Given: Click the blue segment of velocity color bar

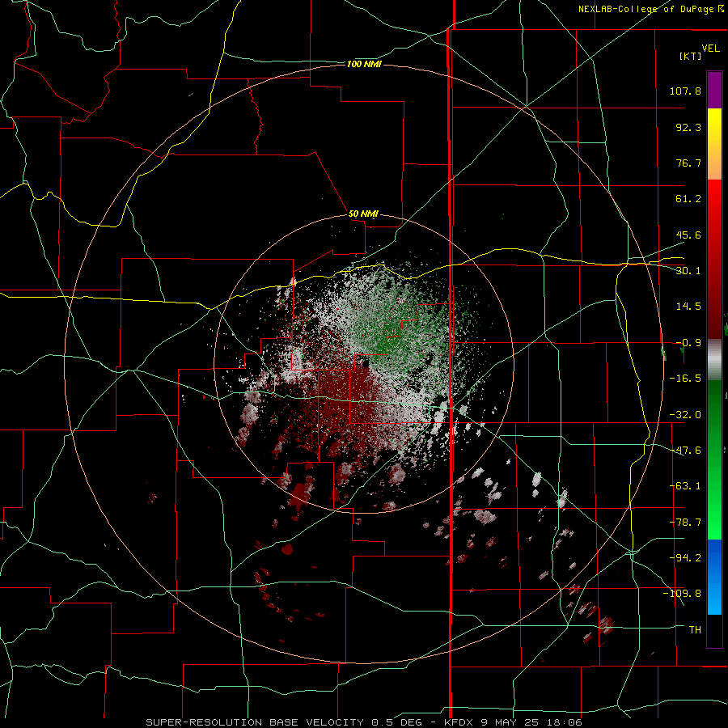Looking at the screenshot, I should coord(714,577).
